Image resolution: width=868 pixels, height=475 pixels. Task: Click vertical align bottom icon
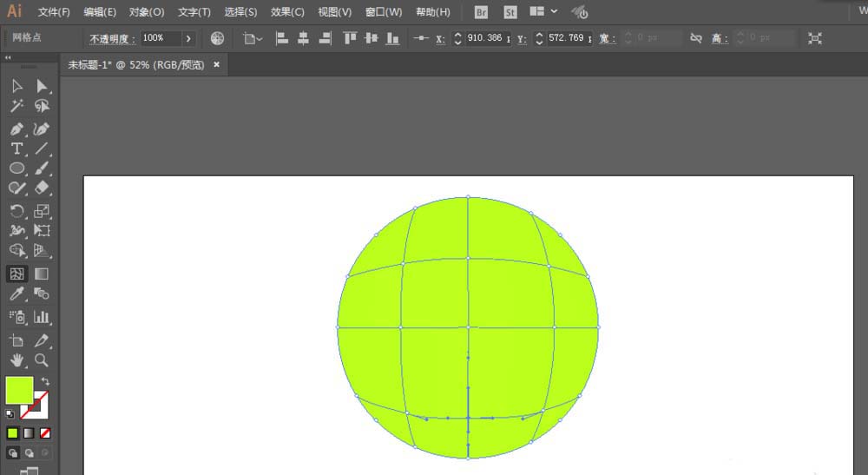(x=392, y=38)
